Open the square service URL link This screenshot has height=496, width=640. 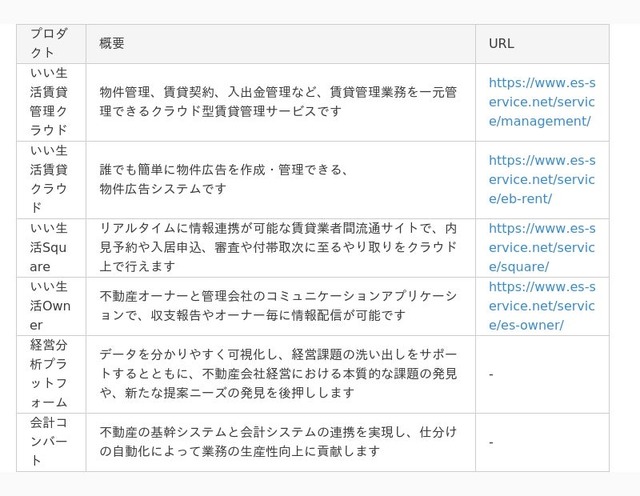[542, 247]
